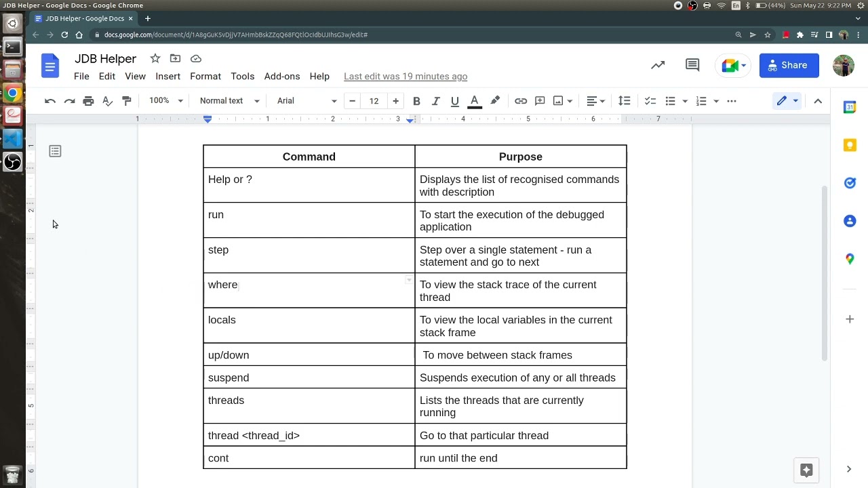Screen dimensions: 868x488
Task: Open the Format menu
Action: (205, 77)
